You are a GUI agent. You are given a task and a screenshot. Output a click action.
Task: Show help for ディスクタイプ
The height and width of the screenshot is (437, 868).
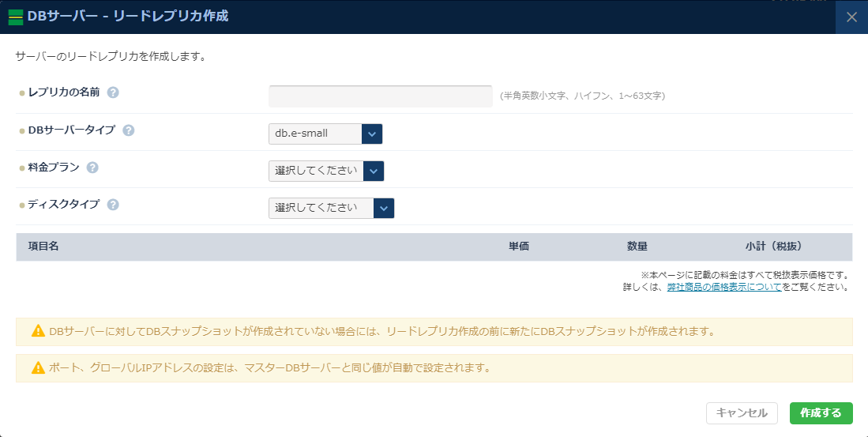point(113,205)
